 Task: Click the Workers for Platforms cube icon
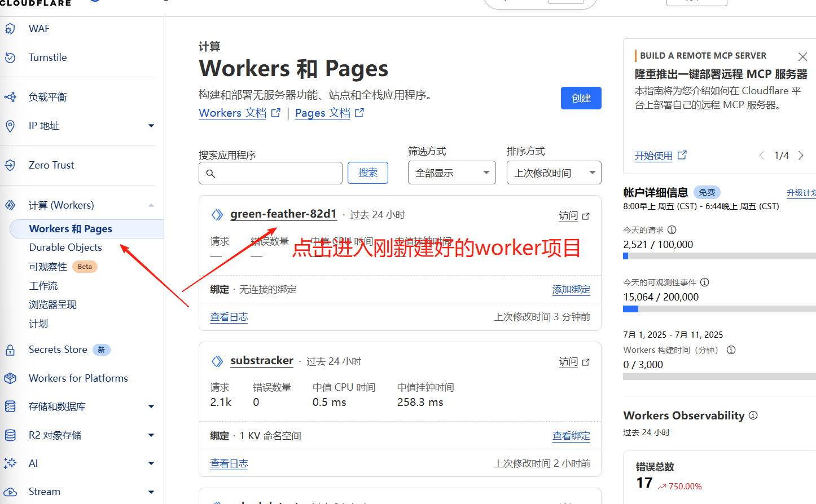click(x=10, y=378)
